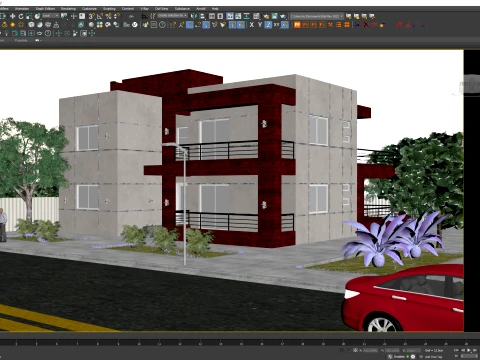Play the animation

(x=469, y=350)
